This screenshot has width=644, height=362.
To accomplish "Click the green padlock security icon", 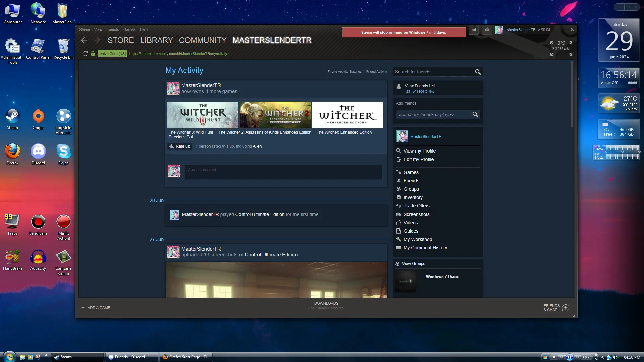I will tap(93, 54).
